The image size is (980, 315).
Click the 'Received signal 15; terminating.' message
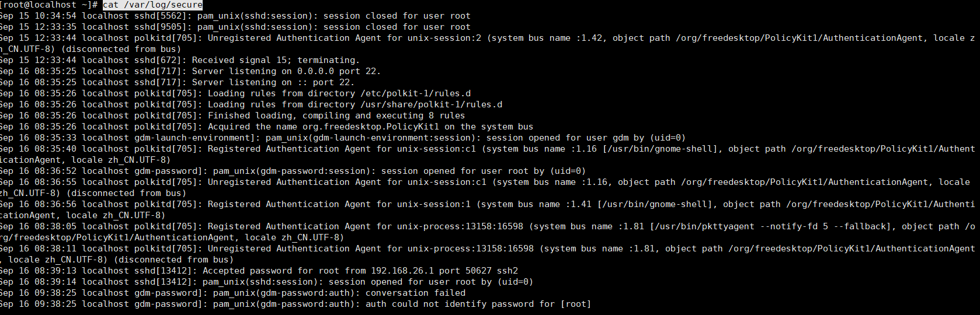(x=276, y=60)
